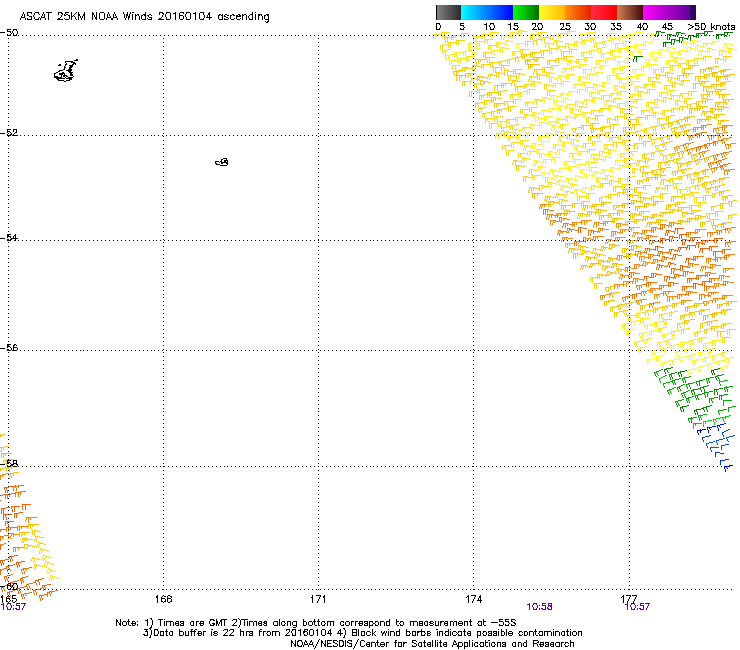Click the small island outline below -52 latitude

point(222,162)
